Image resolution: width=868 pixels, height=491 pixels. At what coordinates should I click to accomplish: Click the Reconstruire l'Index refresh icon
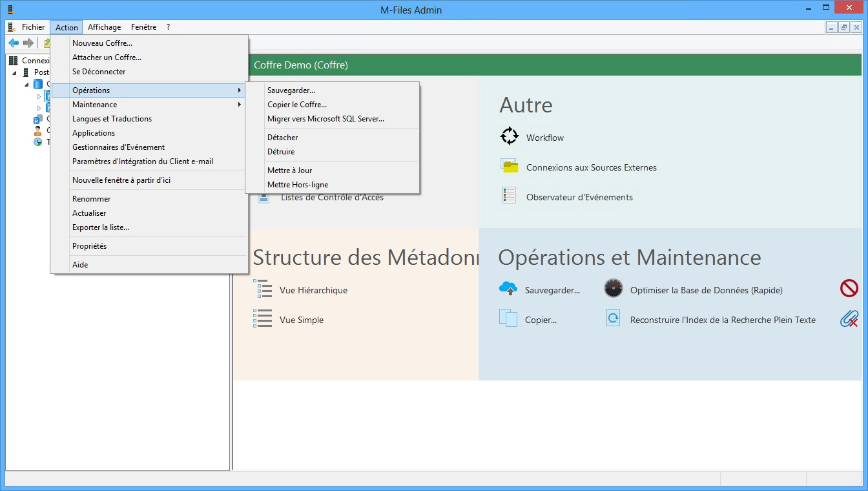[x=613, y=319]
